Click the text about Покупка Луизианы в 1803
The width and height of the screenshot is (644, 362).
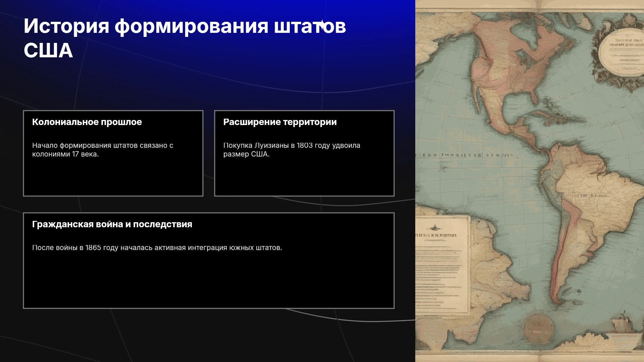tap(292, 149)
